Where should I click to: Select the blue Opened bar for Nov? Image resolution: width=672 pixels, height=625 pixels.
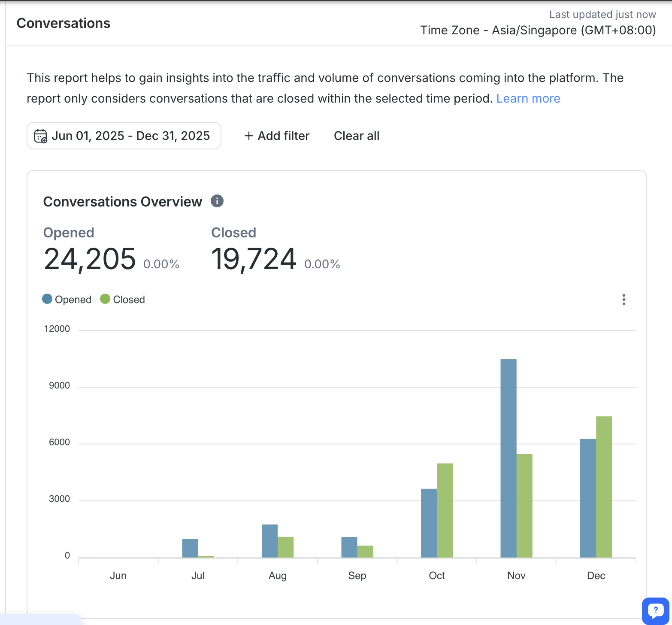509,458
